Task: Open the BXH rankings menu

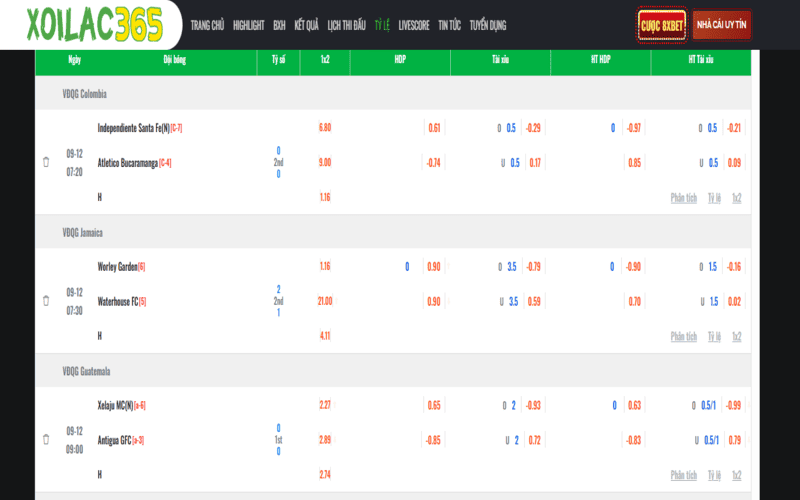Action: pyautogui.click(x=279, y=25)
